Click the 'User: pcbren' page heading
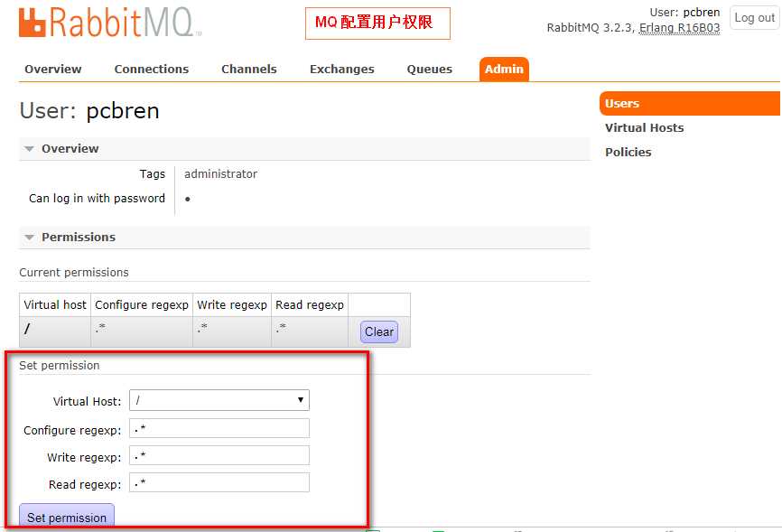Viewport: 782px width, 532px height. (x=89, y=110)
